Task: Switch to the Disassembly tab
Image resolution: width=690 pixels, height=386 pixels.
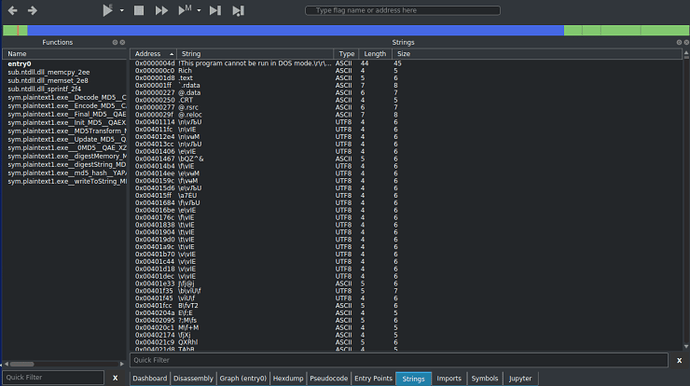Action: 193,378
